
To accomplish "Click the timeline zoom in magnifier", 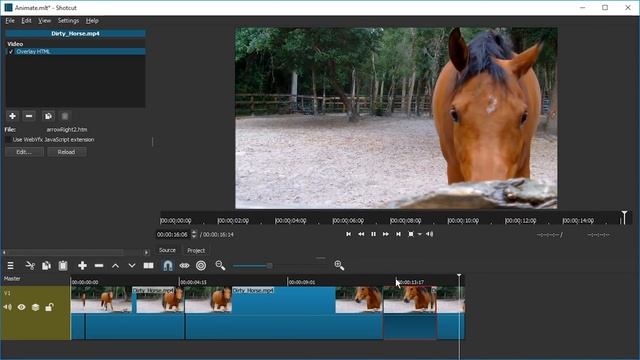I will (339, 266).
